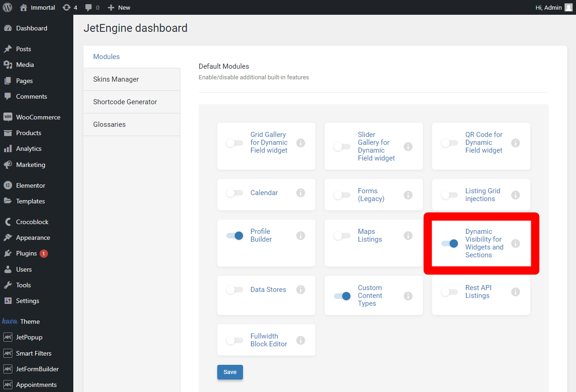
Task: Open the Settings menu item
Action: coord(36,301)
